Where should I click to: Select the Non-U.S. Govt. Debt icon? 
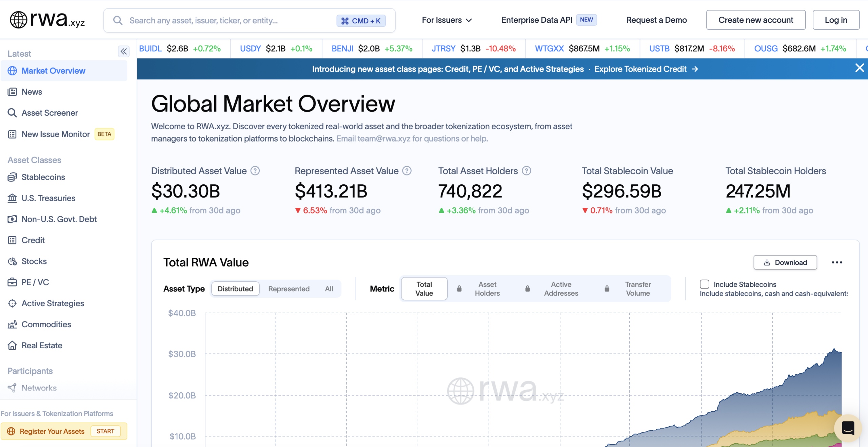tap(12, 219)
